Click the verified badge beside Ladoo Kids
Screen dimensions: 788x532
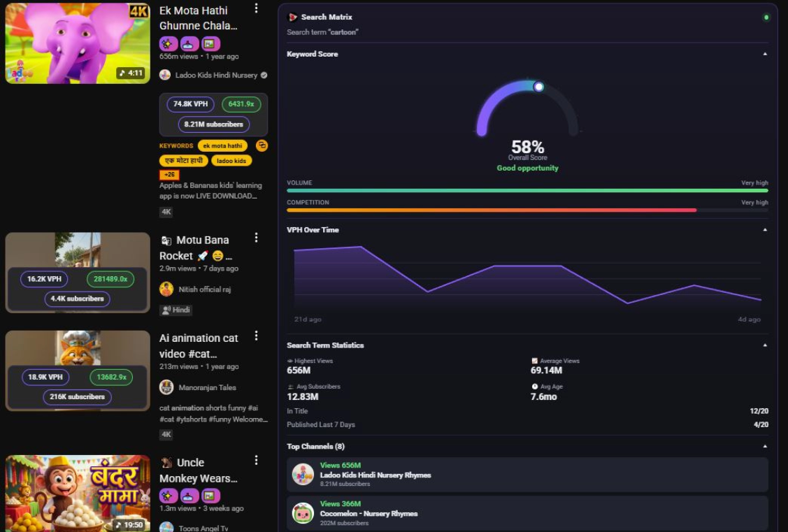point(264,75)
